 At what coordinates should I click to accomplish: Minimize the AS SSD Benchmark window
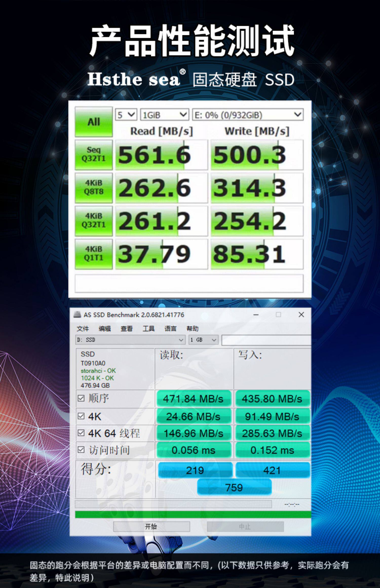tap(256, 315)
